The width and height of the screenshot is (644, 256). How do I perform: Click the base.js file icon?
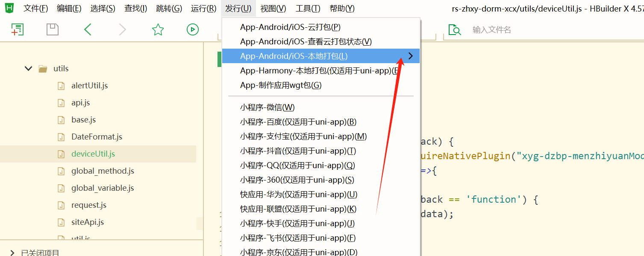61,120
